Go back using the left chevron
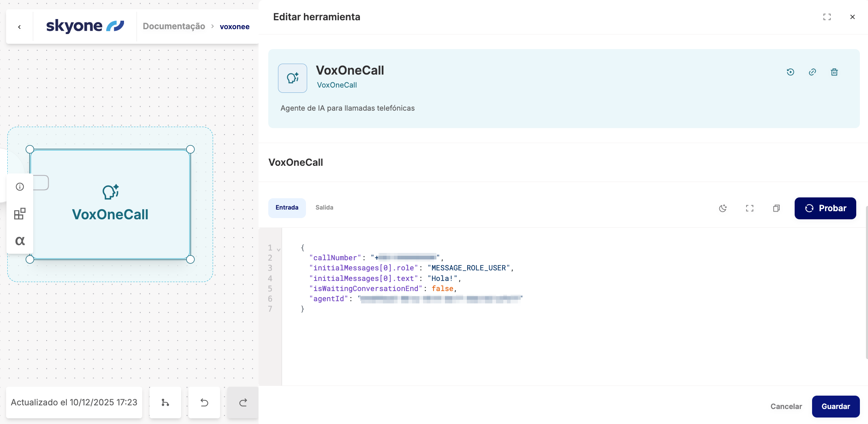Image resolution: width=868 pixels, height=424 pixels. pos(19,27)
